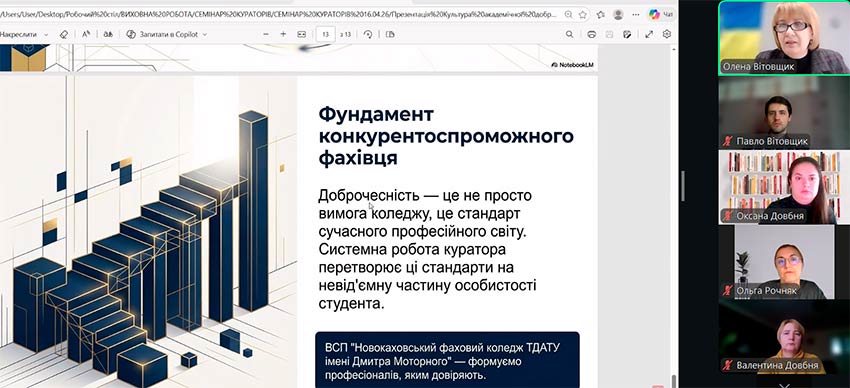Click the Save as icon
850x388 pixels.
coord(627,34)
